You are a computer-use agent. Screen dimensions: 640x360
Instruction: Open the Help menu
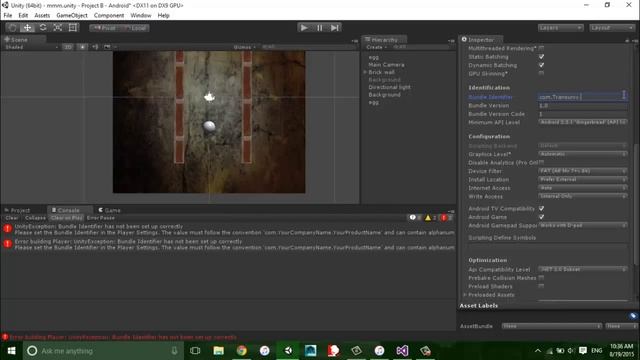tap(163, 16)
